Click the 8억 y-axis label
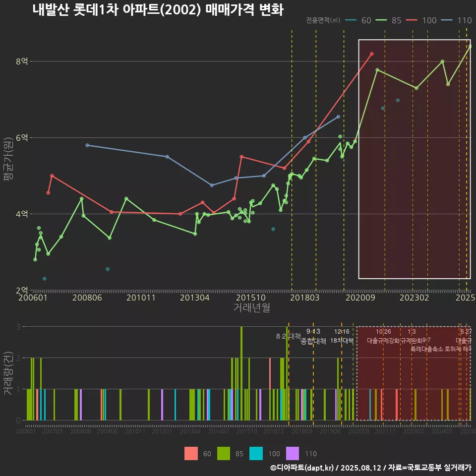 coord(22,61)
